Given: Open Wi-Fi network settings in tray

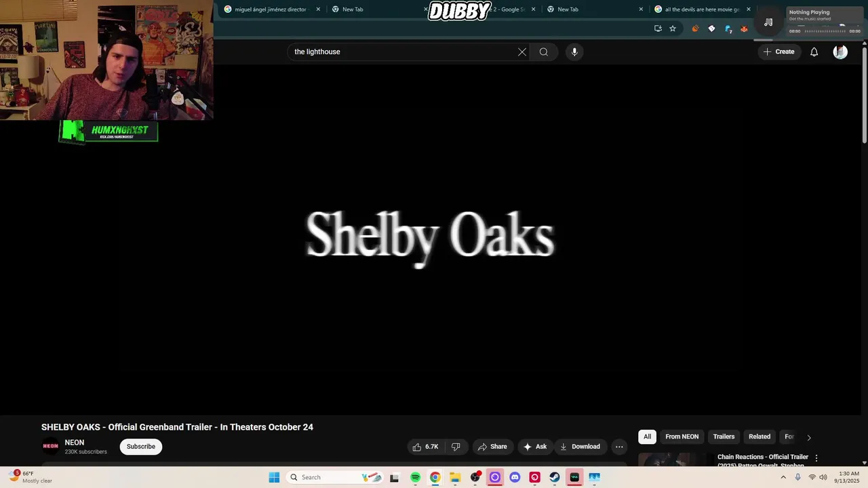Looking at the screenshot, I should tap(812, 477).
